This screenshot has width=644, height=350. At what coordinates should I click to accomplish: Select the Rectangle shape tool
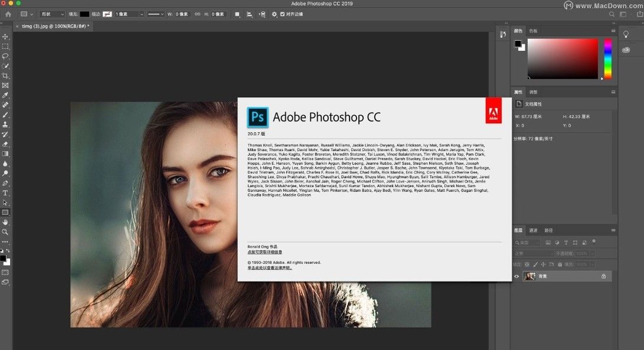pyautogui.click(x=5, y=212)
